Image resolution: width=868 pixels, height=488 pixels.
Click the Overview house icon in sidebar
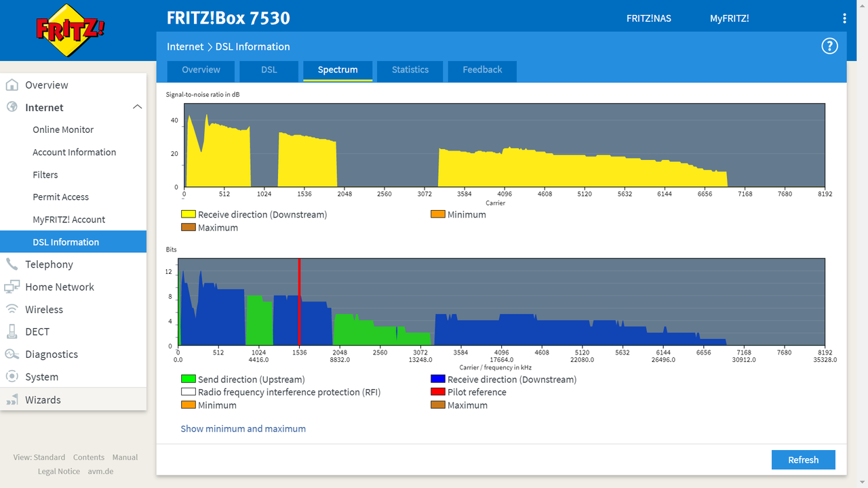[x=12, y=85]
